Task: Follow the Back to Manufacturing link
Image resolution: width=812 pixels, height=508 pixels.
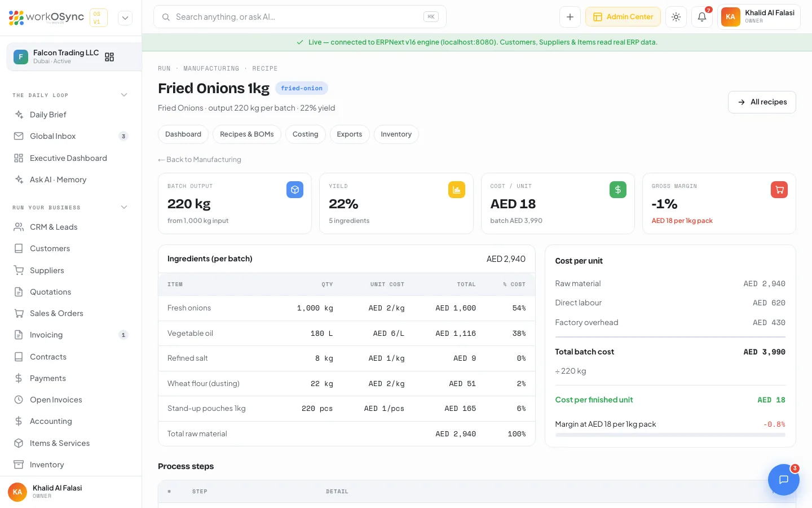Action: click(200, 160)
